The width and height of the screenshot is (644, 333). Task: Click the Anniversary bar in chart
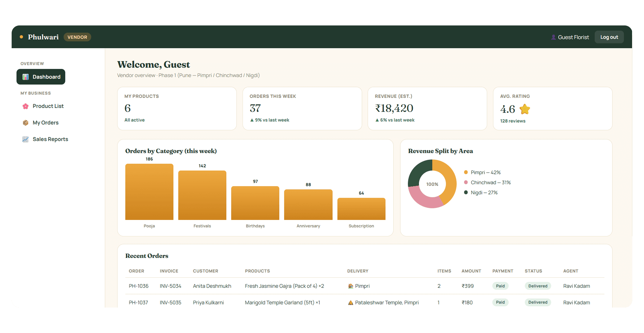[308, 205]
